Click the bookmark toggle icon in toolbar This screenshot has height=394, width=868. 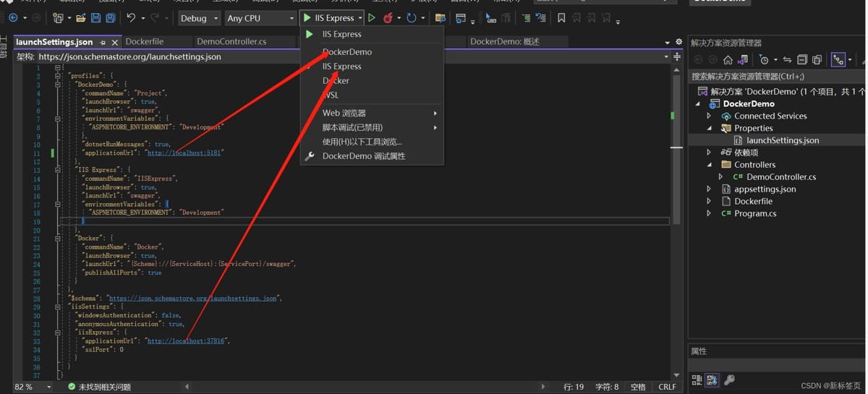click(x=562, y=17)
